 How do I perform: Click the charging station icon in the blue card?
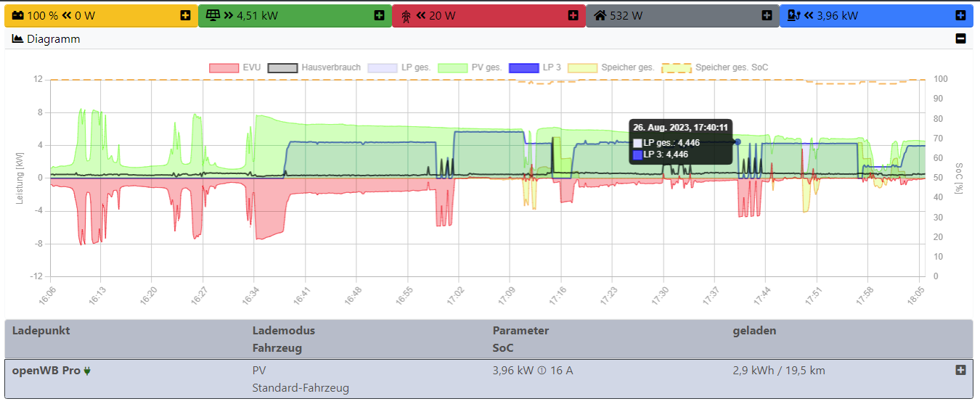tap(793, 15)
